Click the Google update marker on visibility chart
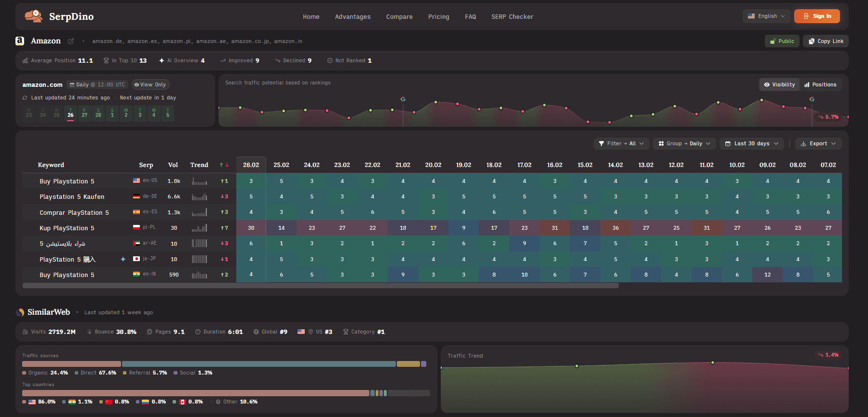The image size is (868, 417). pyautogui.click(x=403, y=99)
